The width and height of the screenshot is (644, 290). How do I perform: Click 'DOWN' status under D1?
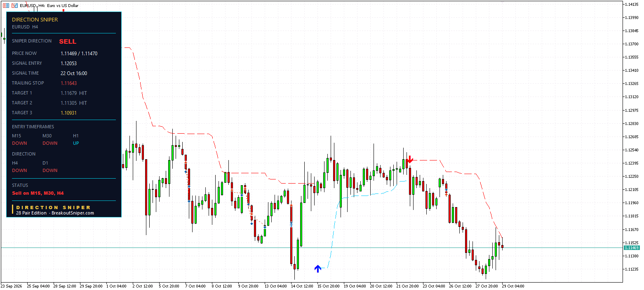[x=50, y=170]
